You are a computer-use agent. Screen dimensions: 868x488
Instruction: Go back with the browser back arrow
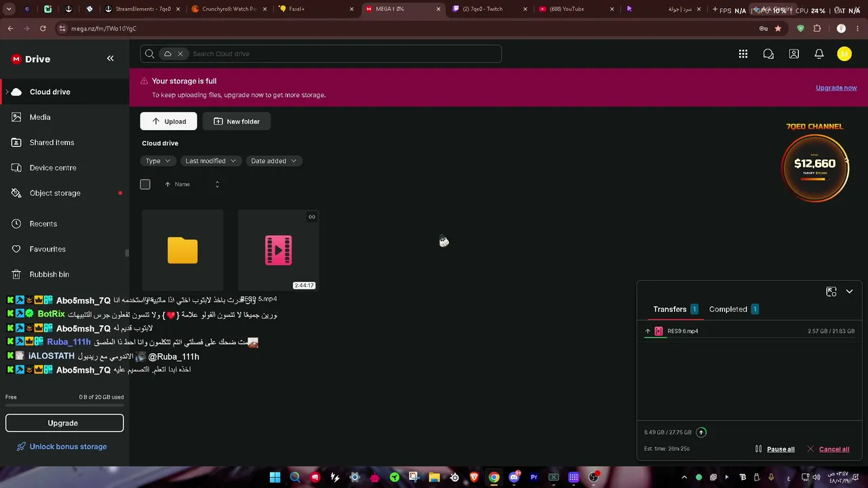point(10,28)
